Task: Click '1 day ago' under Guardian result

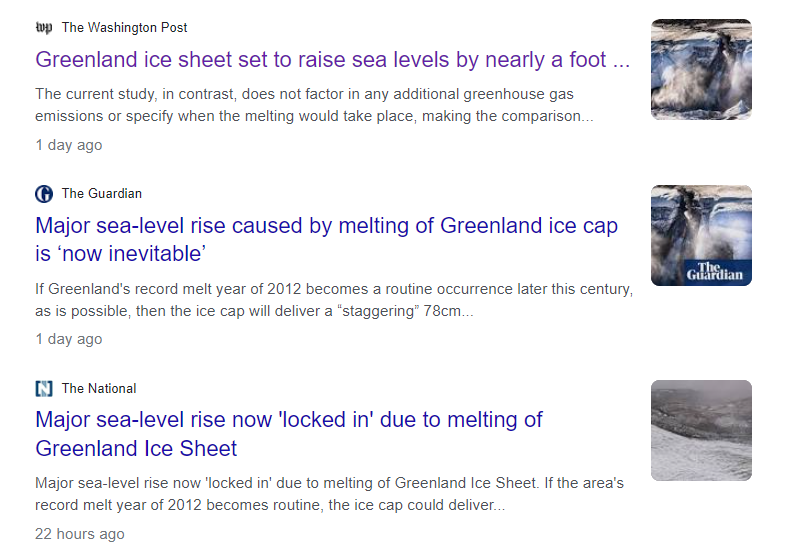Action: click(69, 339)
